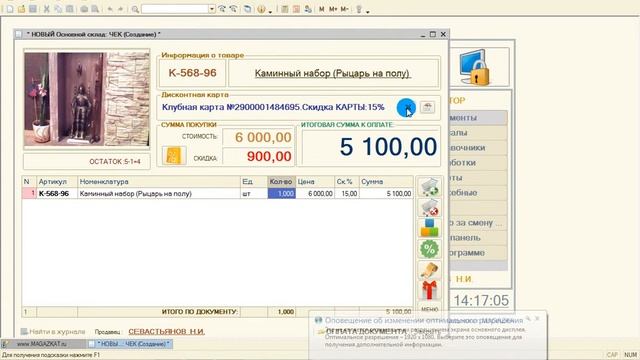Click the stamp icon in side panel

(x=429, y=270)
